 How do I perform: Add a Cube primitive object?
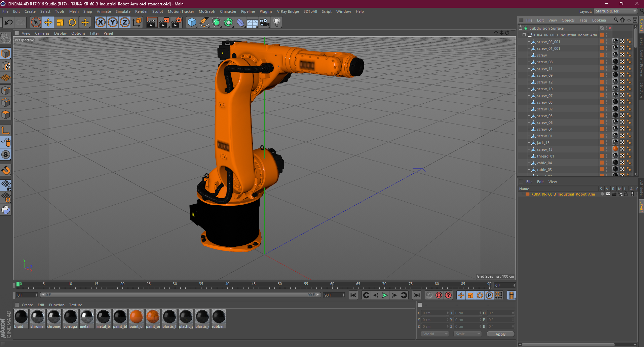(192, 23)
